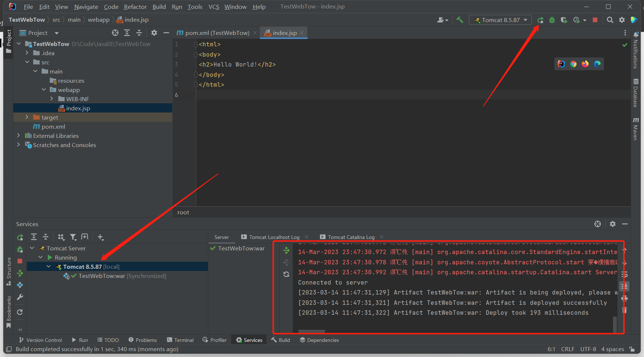Image resolution: width=644 pixels, height=357 pixels.
Task: Open the Terminal tool window button
Action: point(180,340)
